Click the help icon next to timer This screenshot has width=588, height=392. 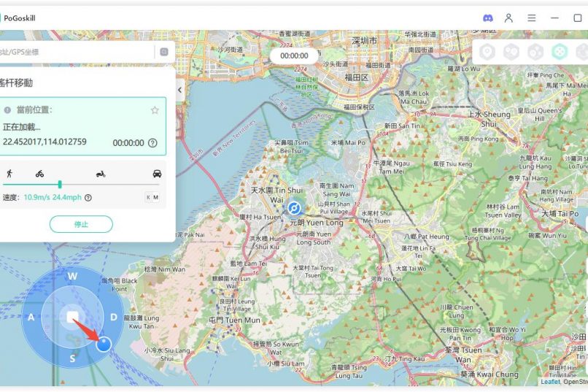pos(152,143)
